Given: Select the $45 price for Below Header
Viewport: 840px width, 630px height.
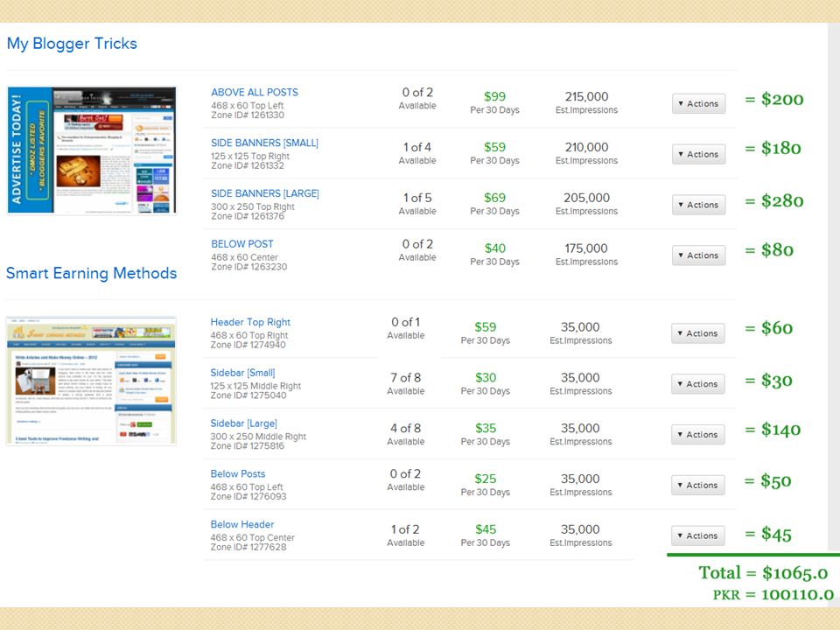Looking at the screenshot, I should click(x=486, y=529).
